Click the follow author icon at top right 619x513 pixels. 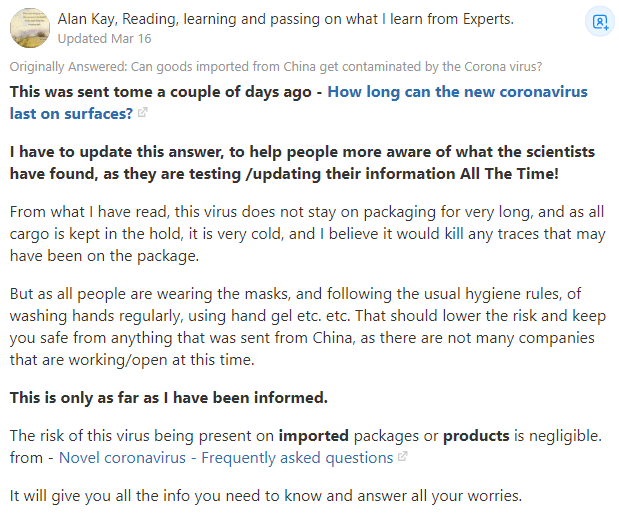pyautogui.click(x=599, y=21)
